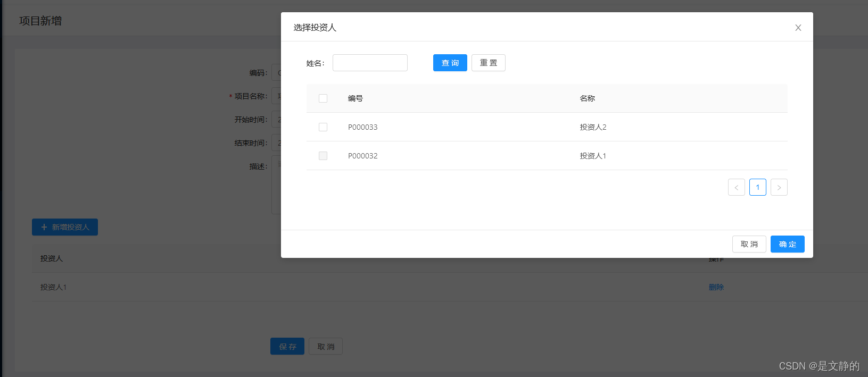
Task: Click the 项目新增 page title
Action: [40, 21]
